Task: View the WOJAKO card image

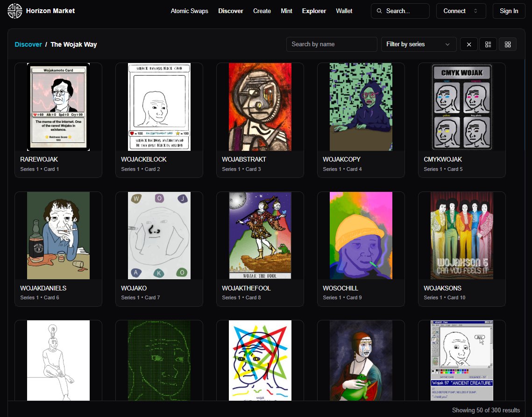Action: (159, 235)
